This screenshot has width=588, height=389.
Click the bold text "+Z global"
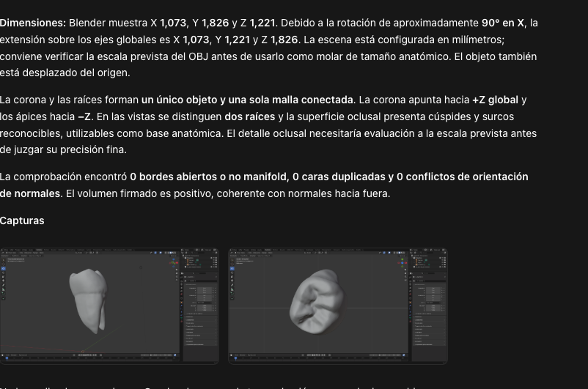[495, 100]
